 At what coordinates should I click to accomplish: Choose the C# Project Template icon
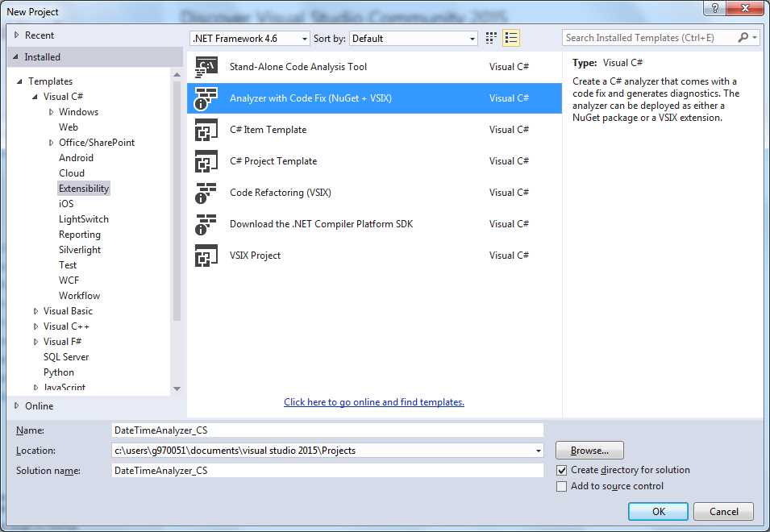click(207, 160)
